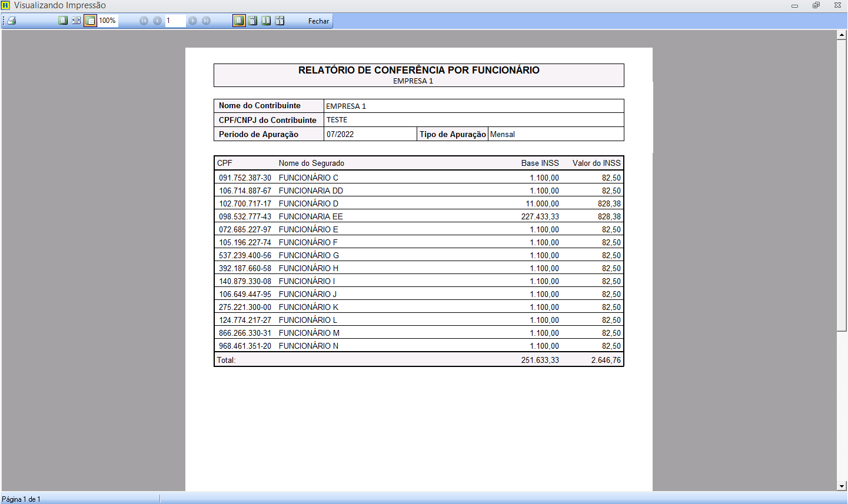This screenshot has height=504, width=848.
Task: Click the application icon in the title bar
Action: [x=6, y=5]
